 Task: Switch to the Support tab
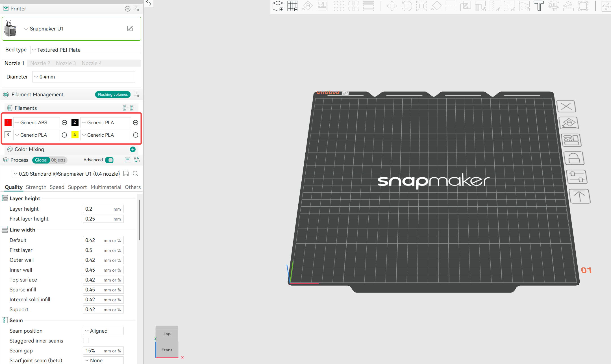[77, 187]
